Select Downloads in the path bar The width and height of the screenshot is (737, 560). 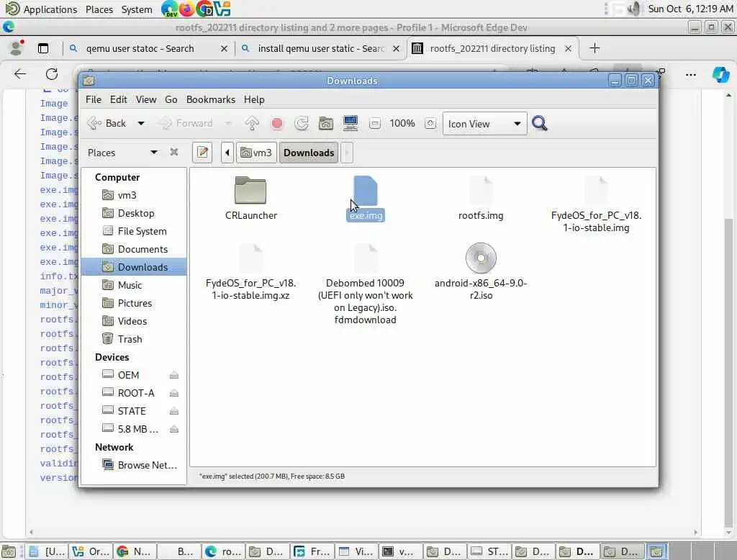coord(309,153)
